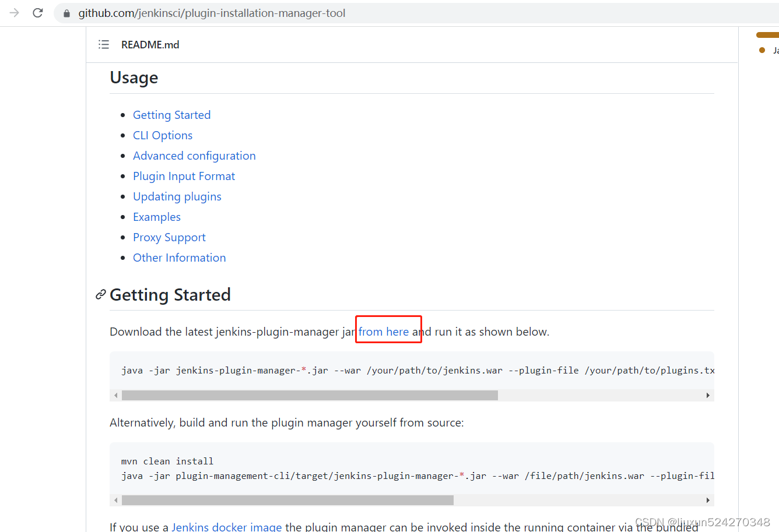The width and height of the screenshot is (779, 532).
Task: Reload the page using the refresh icon
Action: click(37, 12)
